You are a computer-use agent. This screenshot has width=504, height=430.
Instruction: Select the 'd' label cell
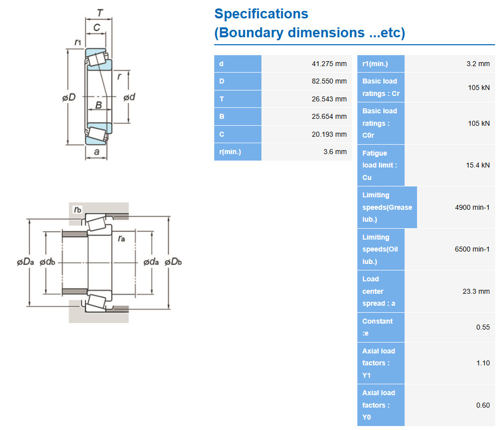coord(238,64)
